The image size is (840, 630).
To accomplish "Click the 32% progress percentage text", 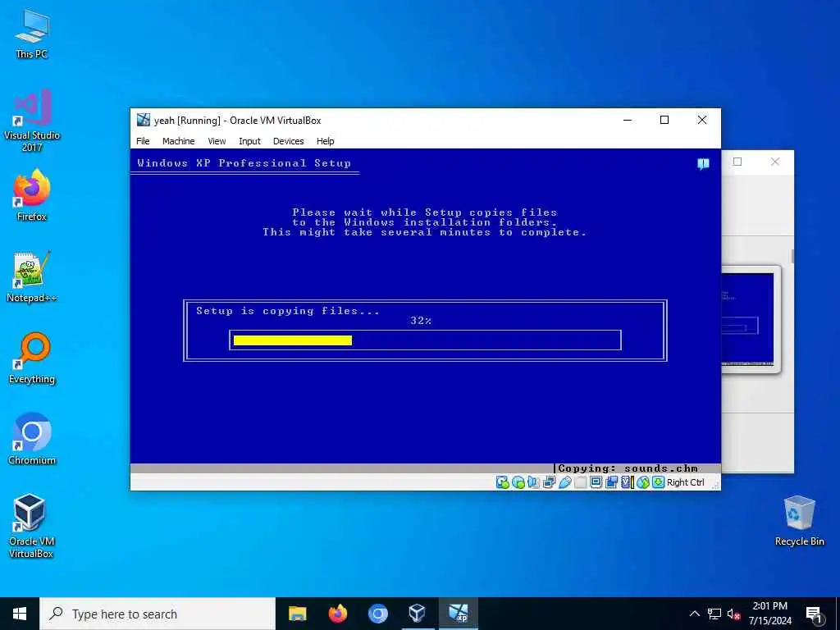I will point(421,321).
